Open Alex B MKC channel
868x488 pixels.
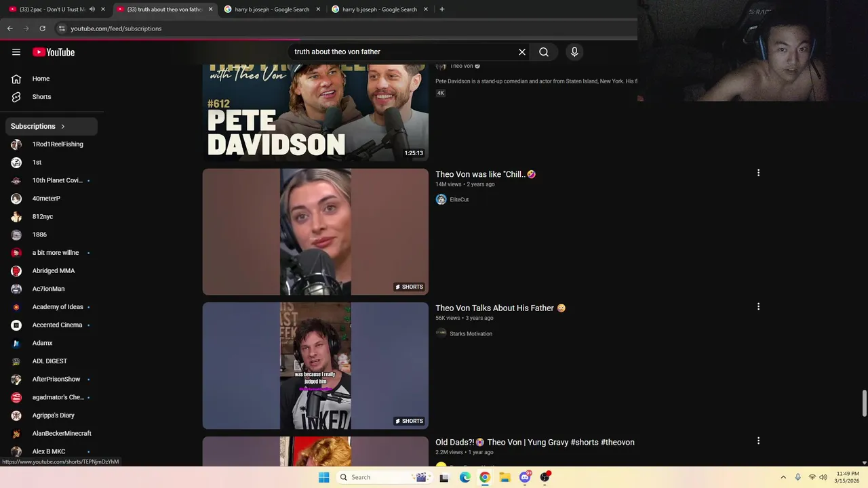click(x=52, y=451)
